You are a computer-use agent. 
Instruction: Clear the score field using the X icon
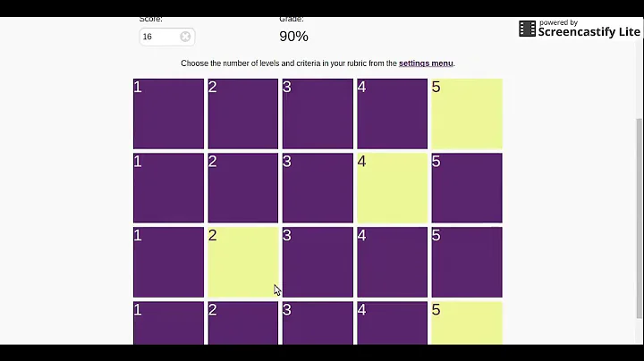click(x=185, y=37)
